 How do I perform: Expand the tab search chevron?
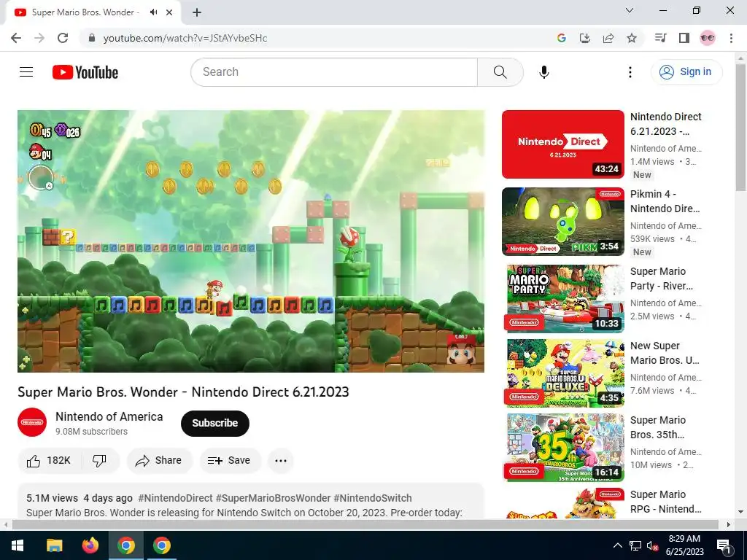point(630,10)
